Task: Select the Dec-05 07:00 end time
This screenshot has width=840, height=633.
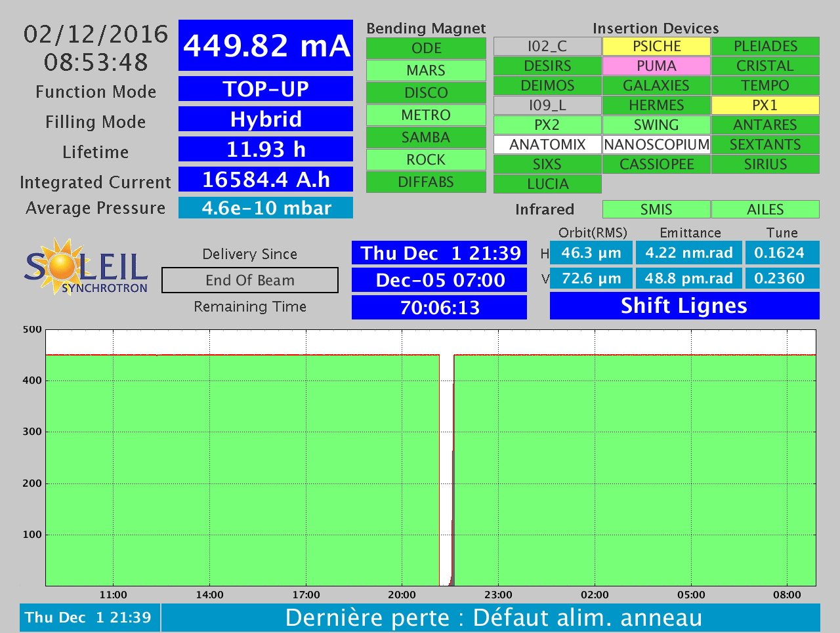Action: (x=440, y=280)
